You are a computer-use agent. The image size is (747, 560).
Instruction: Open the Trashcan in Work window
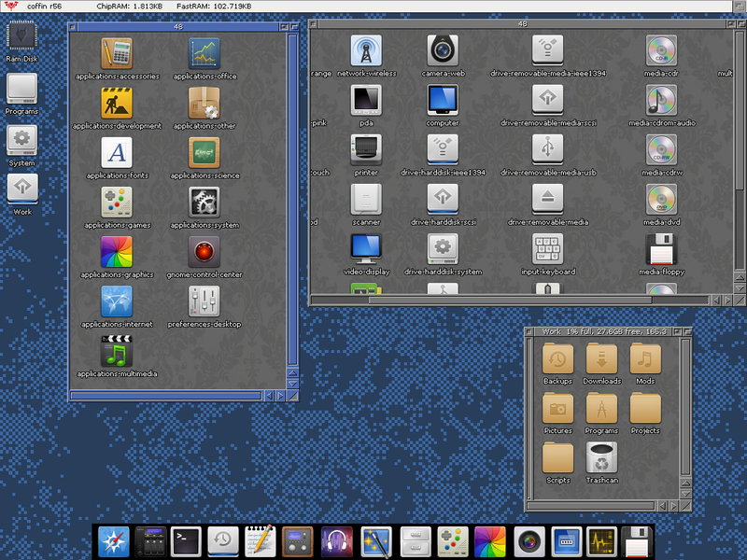(601, 457)
